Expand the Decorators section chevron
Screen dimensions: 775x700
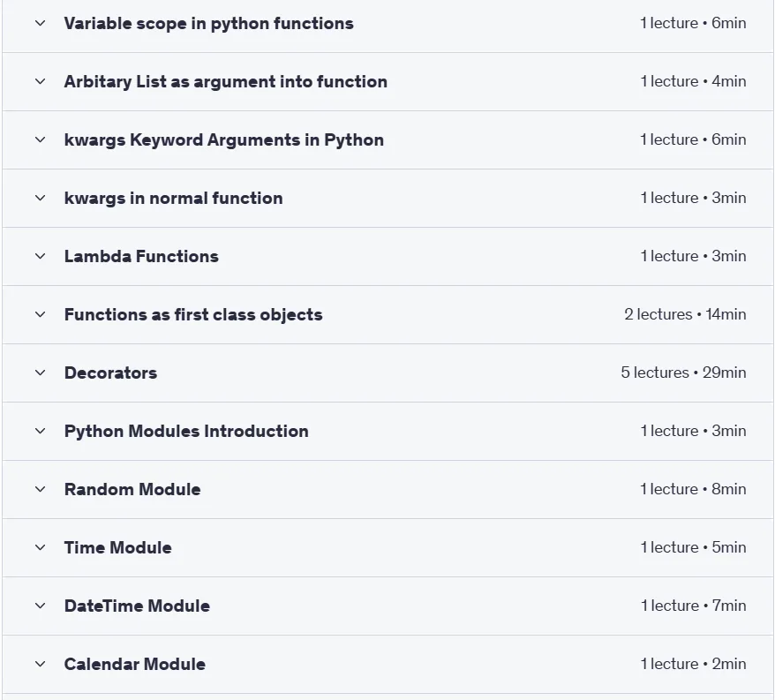[41, 373]
